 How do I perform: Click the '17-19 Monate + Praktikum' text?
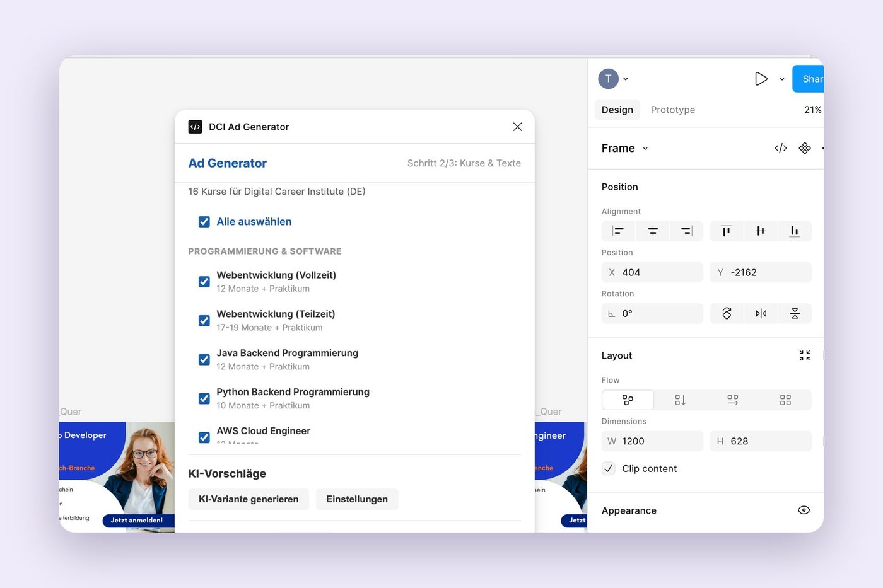coord(269,328)
